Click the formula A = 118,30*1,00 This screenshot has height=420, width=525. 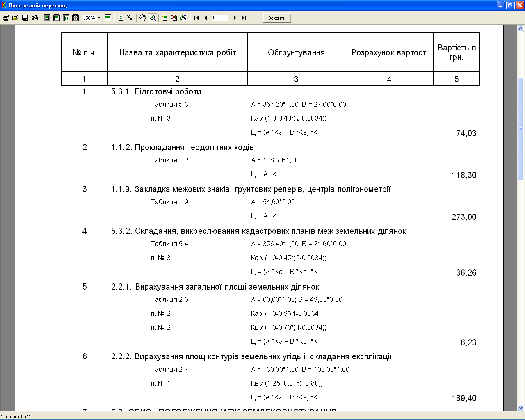[x=275, y=160]
